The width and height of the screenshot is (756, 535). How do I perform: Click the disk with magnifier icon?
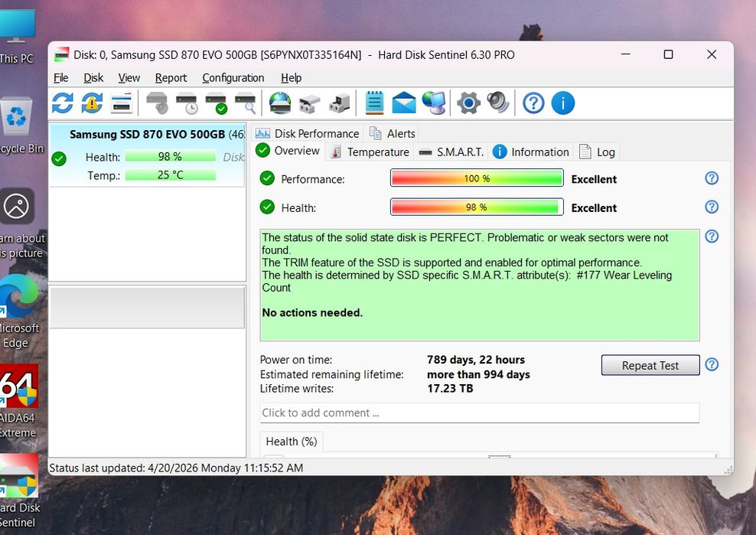coord(246,103)
